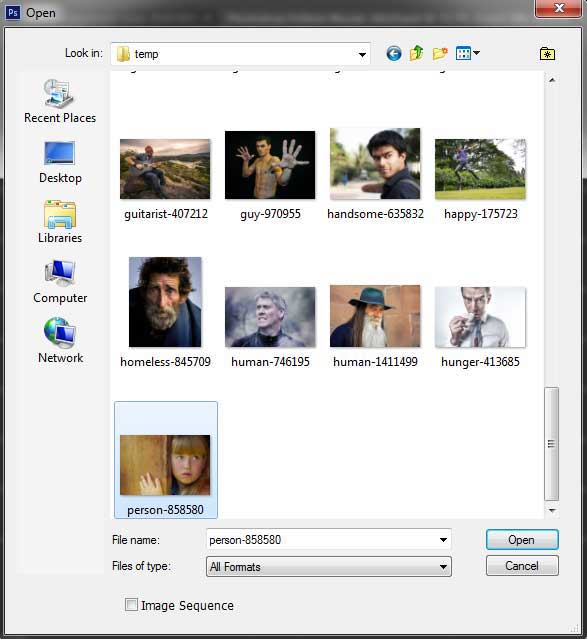Click the hunger-413685 file name text

(480, 362)
